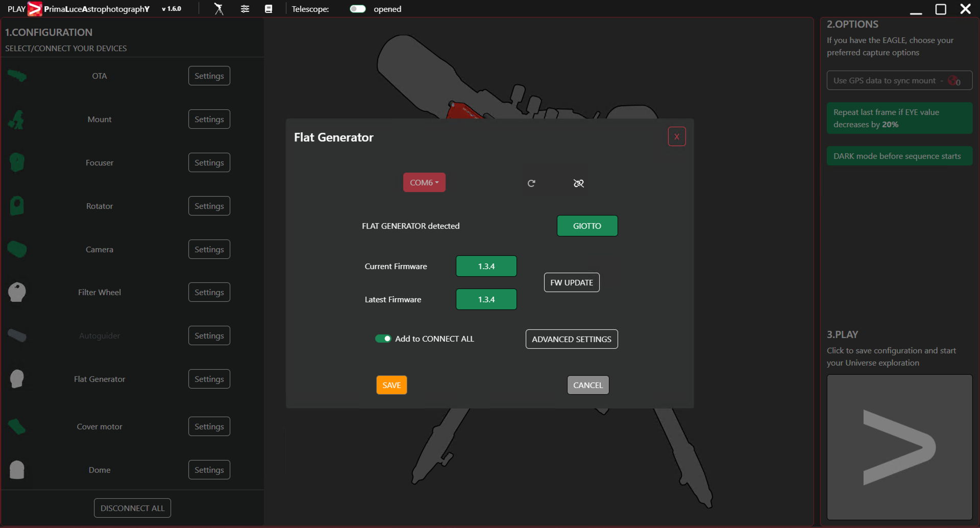This screenshot has height=528, width=980.
Task: Open Settings for Camera
Action: click(x=209, y=249)
